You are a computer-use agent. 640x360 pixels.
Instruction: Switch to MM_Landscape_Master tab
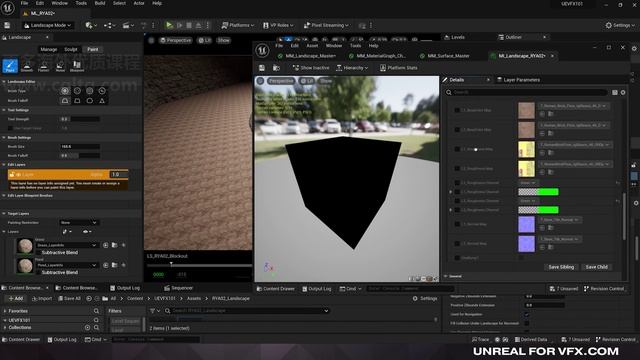(307, 56)
